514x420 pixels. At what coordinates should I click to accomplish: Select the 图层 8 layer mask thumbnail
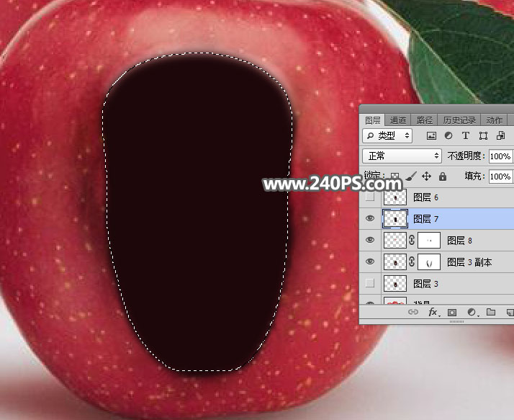coord(429,241)
